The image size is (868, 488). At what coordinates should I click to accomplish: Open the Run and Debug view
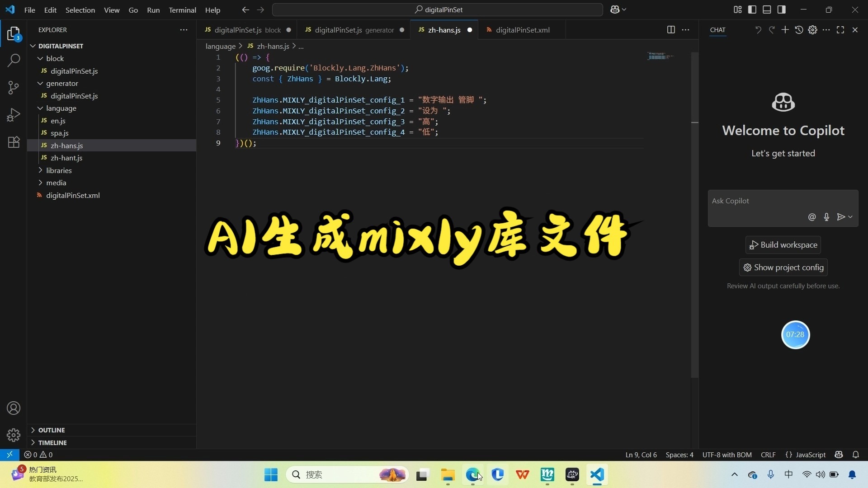click(x=14, y=115)
